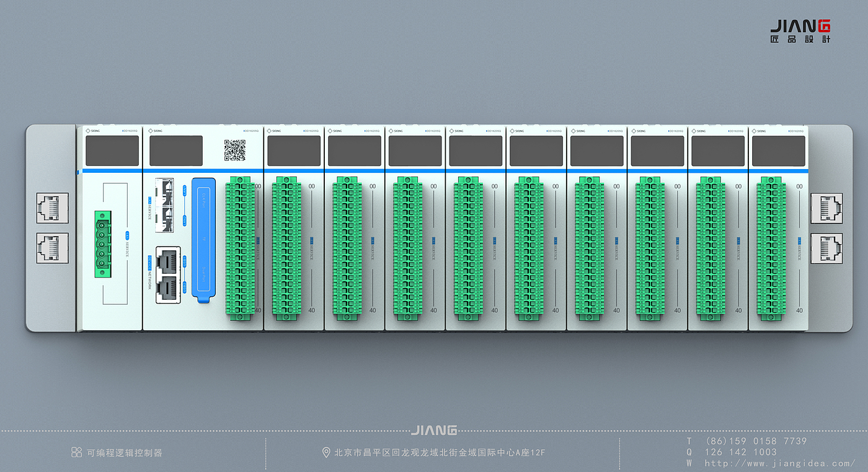This screenshot has width=868, height=472.
Task: Click the JIANG 匠品設計 logo
Action: point(800,31)
